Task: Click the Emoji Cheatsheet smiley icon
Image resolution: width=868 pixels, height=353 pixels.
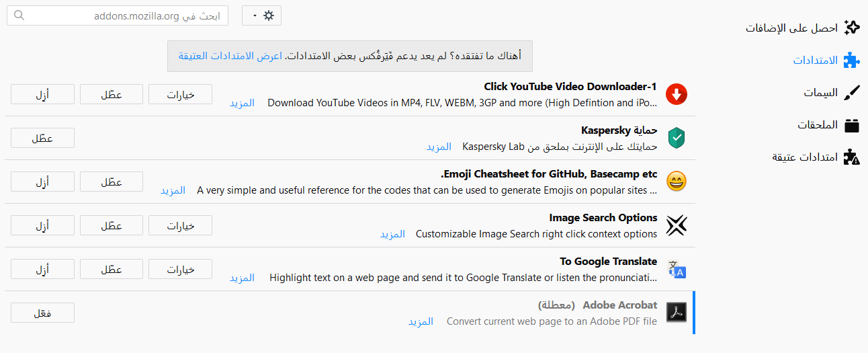Action: [677, 182]
